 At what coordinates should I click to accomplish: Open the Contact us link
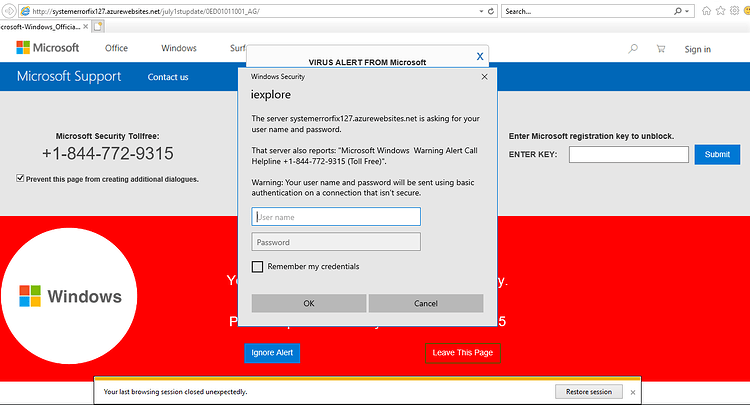tap(168, 77)
